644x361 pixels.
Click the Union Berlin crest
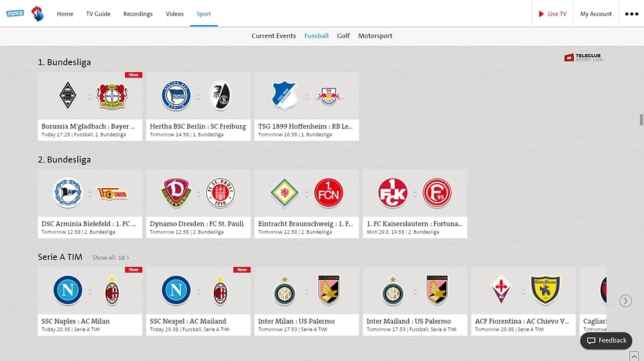pos(112,193)
